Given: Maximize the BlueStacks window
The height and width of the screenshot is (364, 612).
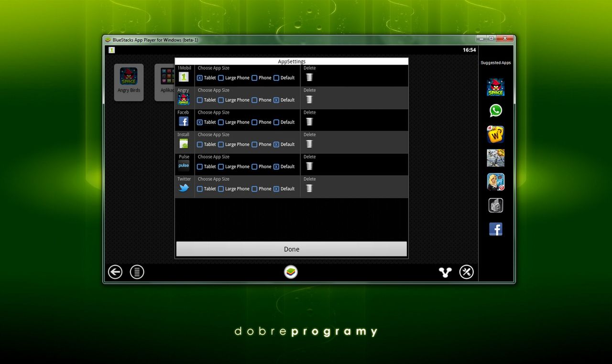Looking at the screenshot, I should pos(492,38).
